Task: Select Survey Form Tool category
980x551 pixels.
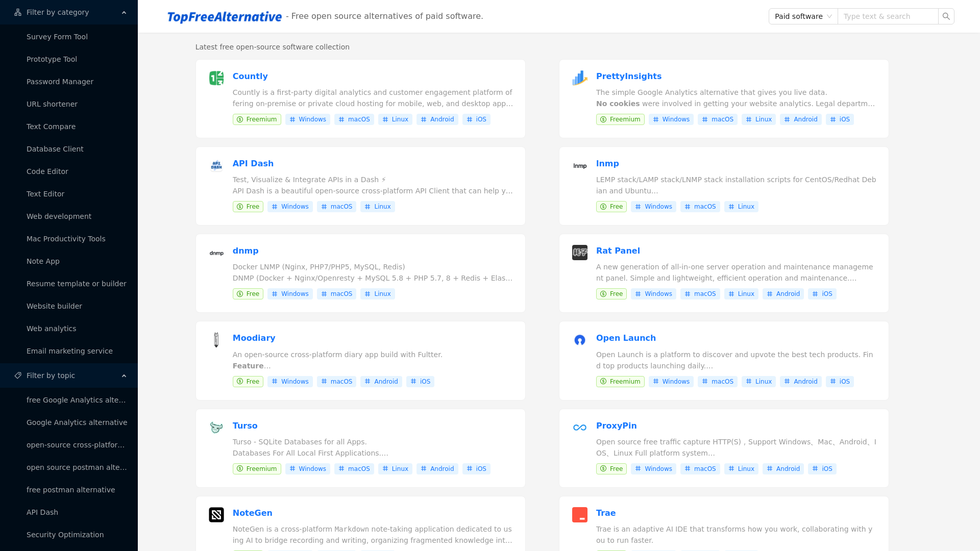Action: pyautogui.click(x=69, y=37)
